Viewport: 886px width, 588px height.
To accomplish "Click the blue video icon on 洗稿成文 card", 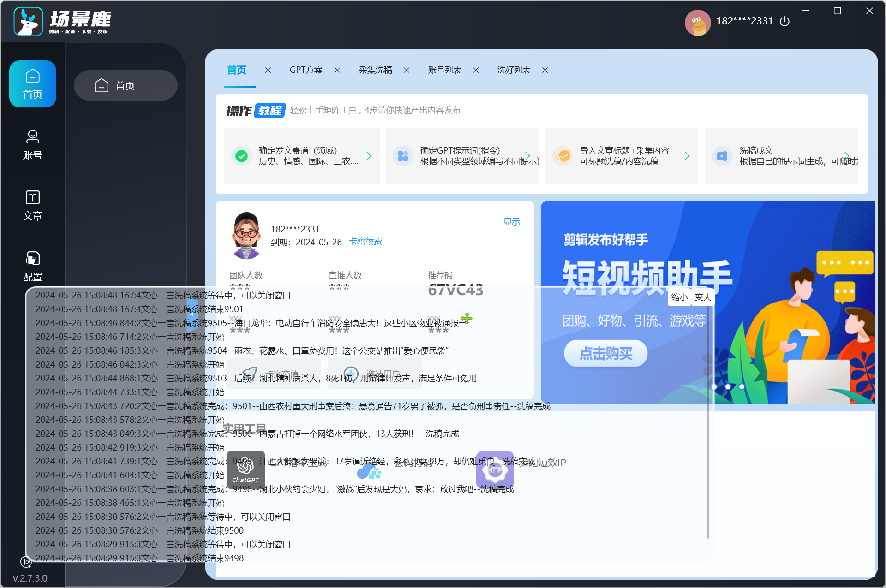I will coord(722,156).
